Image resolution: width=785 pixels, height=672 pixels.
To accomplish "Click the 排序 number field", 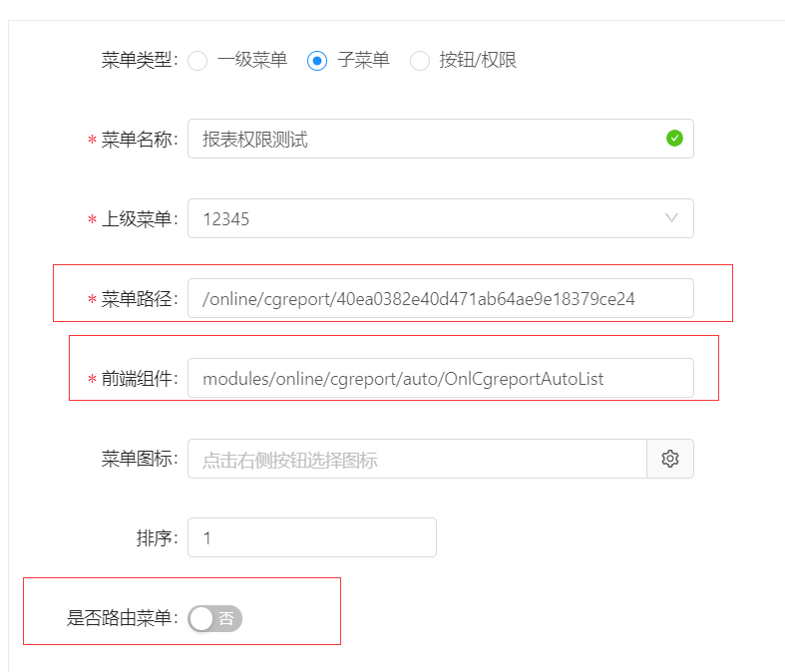I will click(x=312, y=537).
